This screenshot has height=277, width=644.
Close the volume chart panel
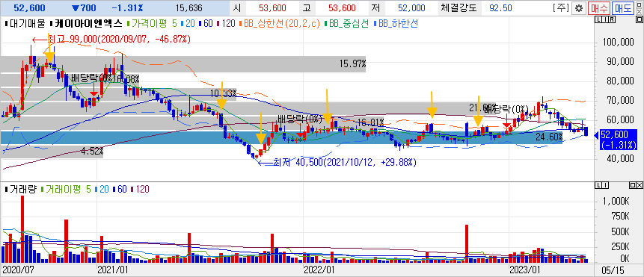click(640, 186)
